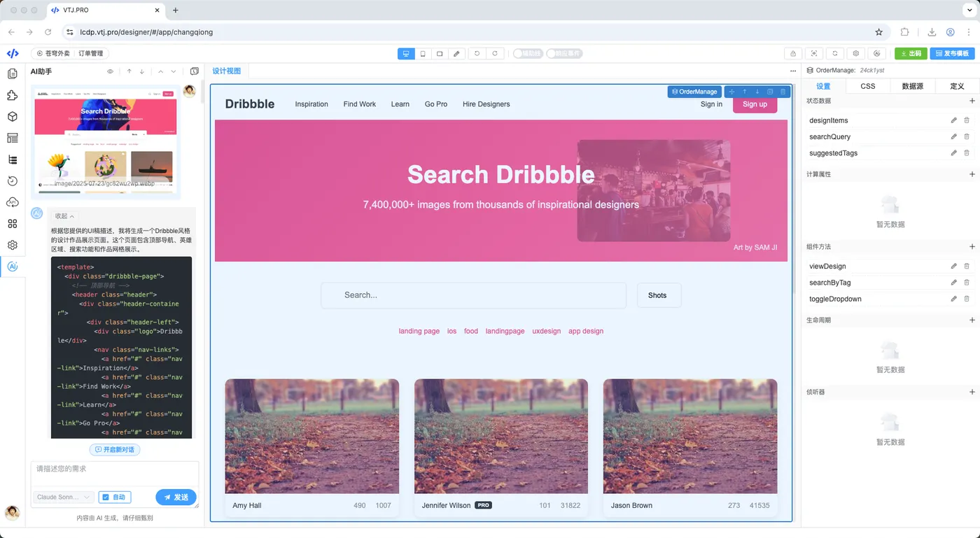
Task: Delete the searchQuery state entry
Action: pyautogui.click(x=967, y=136)
